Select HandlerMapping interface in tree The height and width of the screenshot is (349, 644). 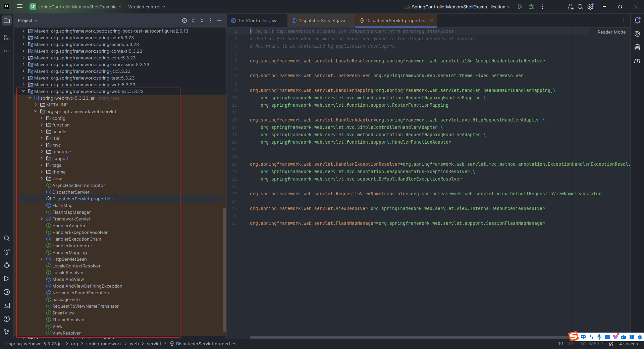tap(69, 252)
